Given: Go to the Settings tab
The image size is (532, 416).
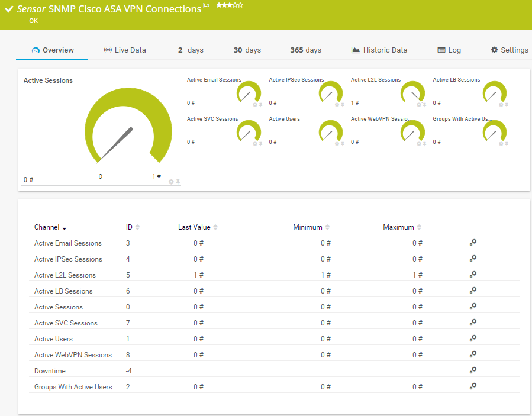Looking at the screenshot, I should click(x=510, y=50).
